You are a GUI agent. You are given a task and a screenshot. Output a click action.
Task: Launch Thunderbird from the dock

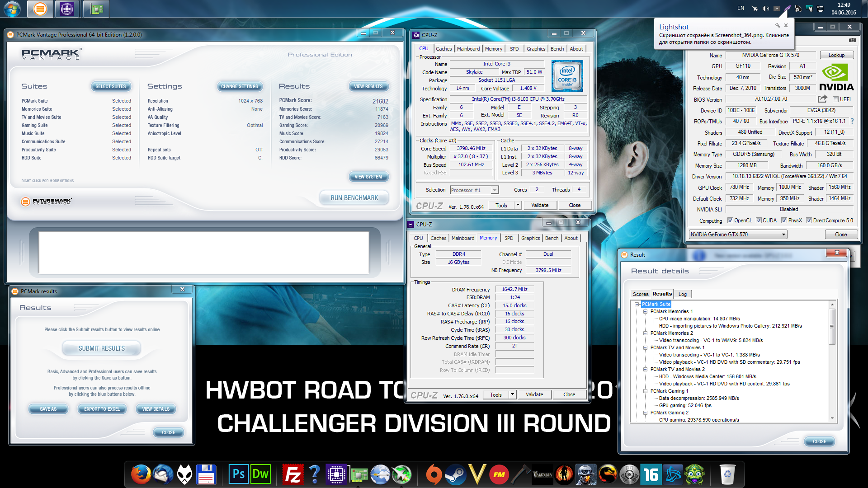tap(163, 474)
